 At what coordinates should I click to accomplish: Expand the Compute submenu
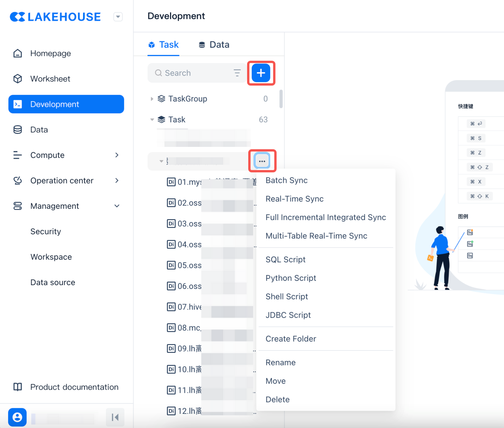pyautogui.click(x=117, y=155)
